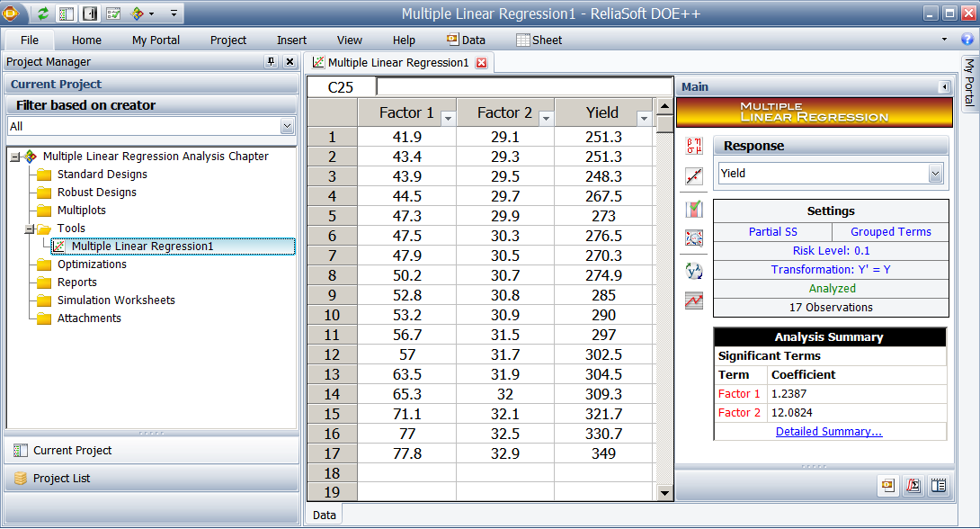Click the cell reference box showing C25

click(341, 87)
